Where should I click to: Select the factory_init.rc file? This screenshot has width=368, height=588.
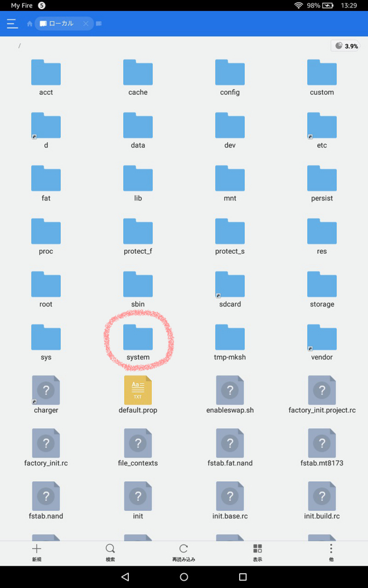click(46, 448)
